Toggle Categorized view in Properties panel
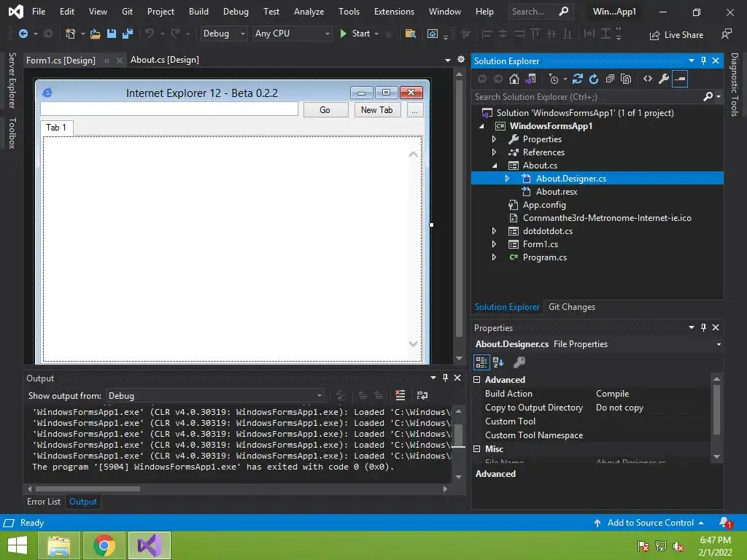The height and width of the screenshot is (560, 747). click(x=481, y=362)
